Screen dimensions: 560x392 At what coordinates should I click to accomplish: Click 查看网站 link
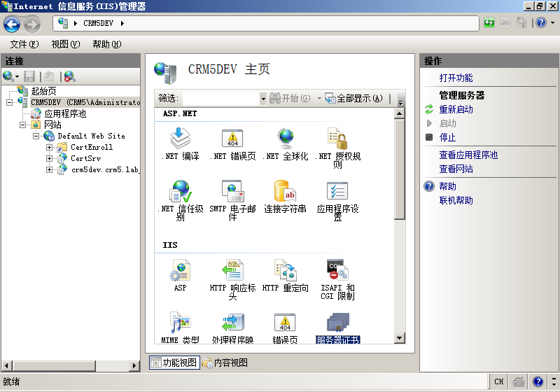tap(456, 169)
